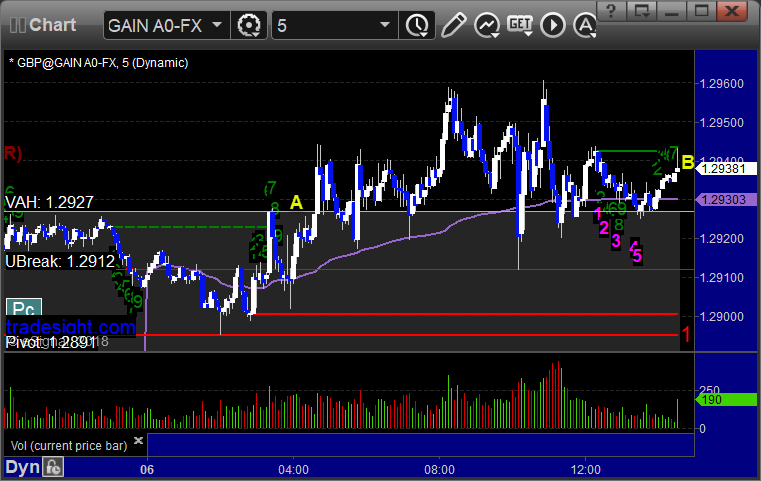Select the pencil drawing tools icon
The width and height of the screenshot is (761, 481).
pos(453,25)
